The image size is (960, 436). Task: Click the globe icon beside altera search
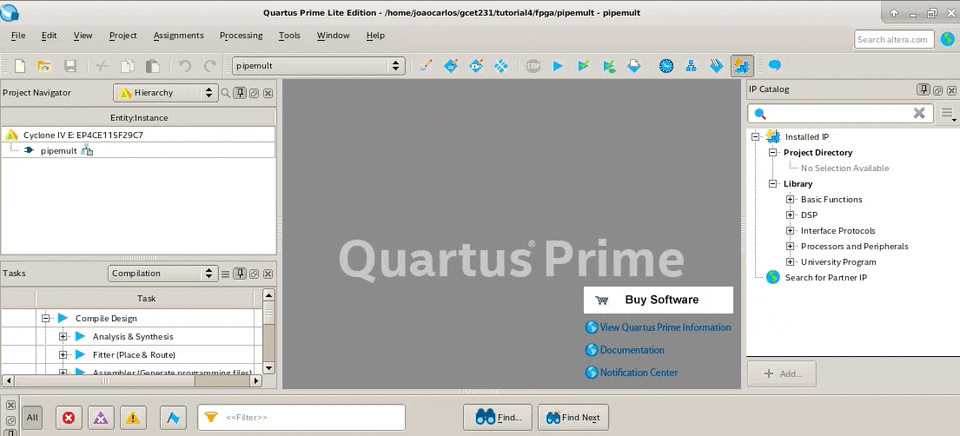point(947,39)
